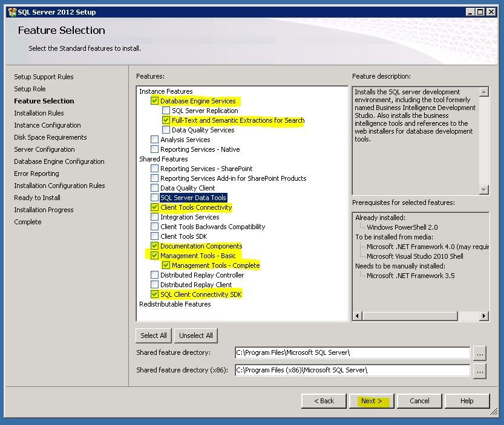The height and width of the screenshot is (425, 504).
Task: Click Setup Support Rules step
Action: point(44,77)
